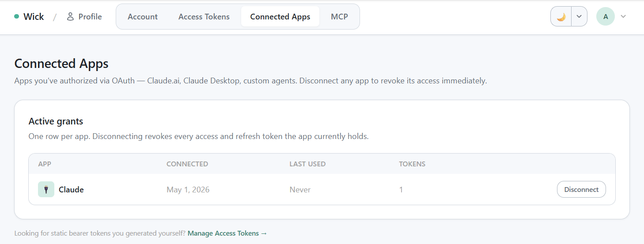This screenshot has width=644, height=244.
Task: Switch to the Account tab
Action: (143, 17)
